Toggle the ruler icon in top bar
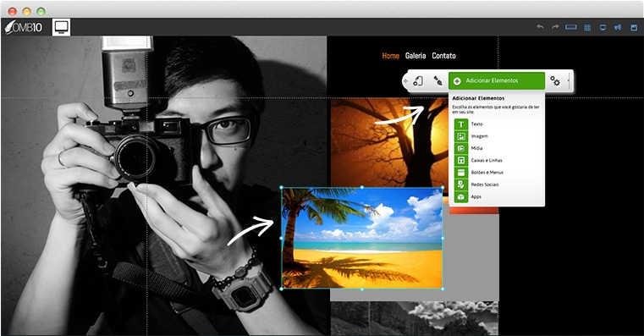The width and height of the screenshot is (644, 336). (571, 27)
